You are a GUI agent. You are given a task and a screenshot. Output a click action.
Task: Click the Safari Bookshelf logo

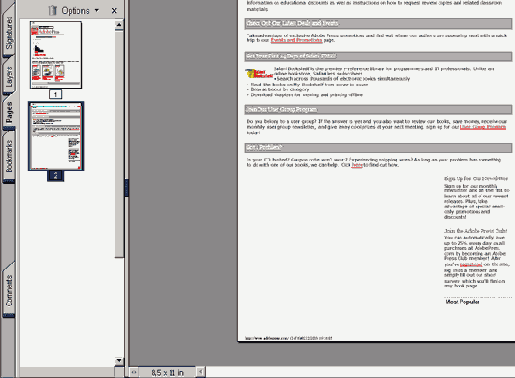pyautogui.click(x=259, y=74)
